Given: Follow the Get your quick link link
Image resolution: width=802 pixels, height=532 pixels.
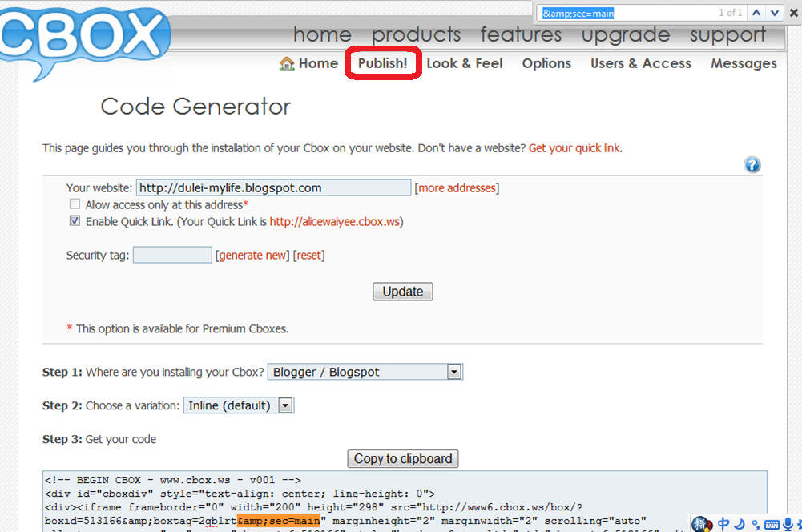Looking at the screenshot, I should [574, 148].
